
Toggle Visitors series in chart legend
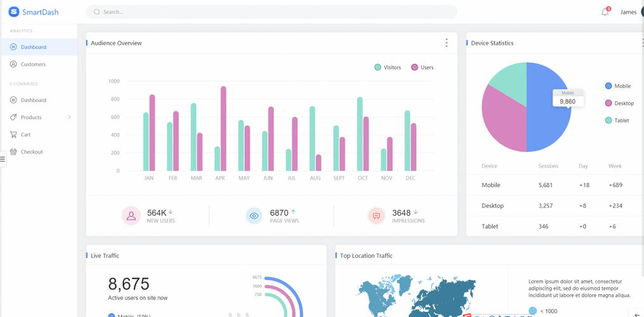tap(387, 67)
